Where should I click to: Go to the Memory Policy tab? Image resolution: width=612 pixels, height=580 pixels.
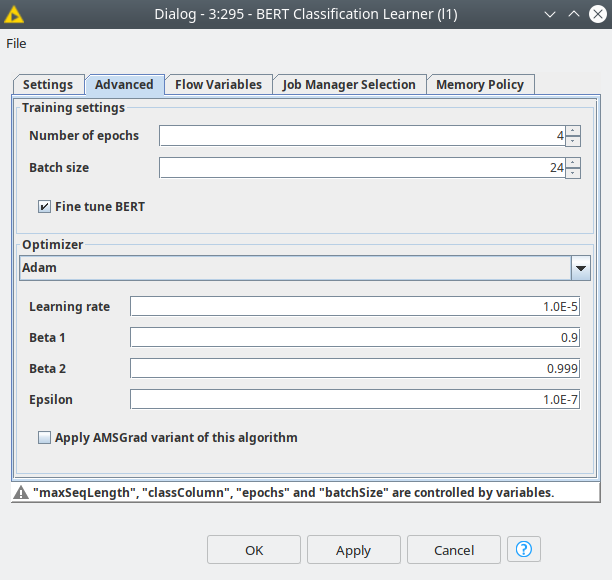480,84
